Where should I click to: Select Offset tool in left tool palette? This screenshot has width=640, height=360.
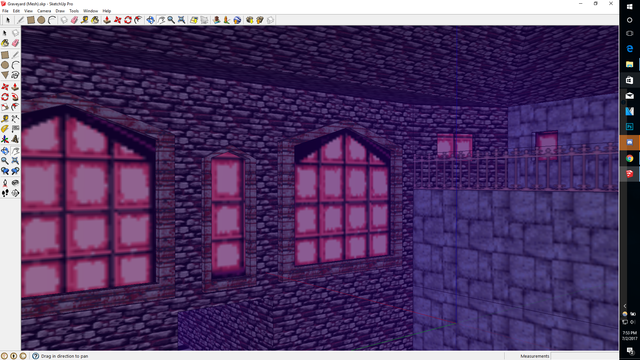tap(15, 107)
